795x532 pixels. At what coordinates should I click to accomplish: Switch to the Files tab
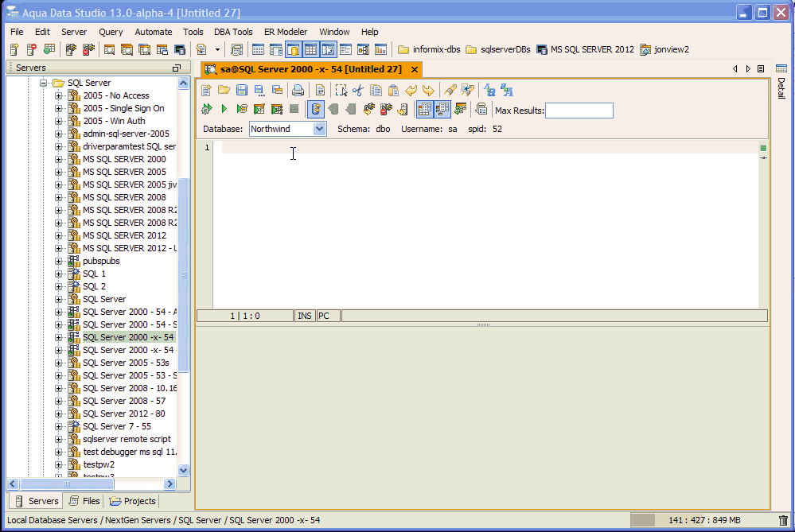tap(84, 501)
